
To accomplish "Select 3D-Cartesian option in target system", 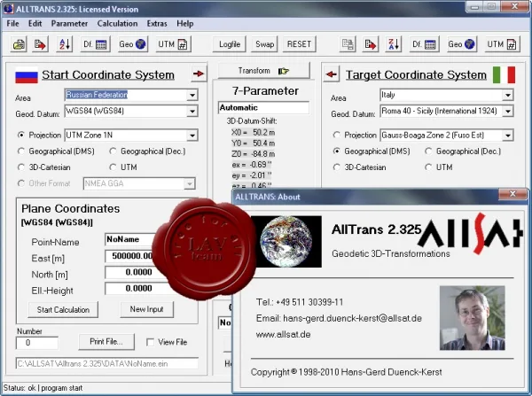I will [x=337, y=167].
